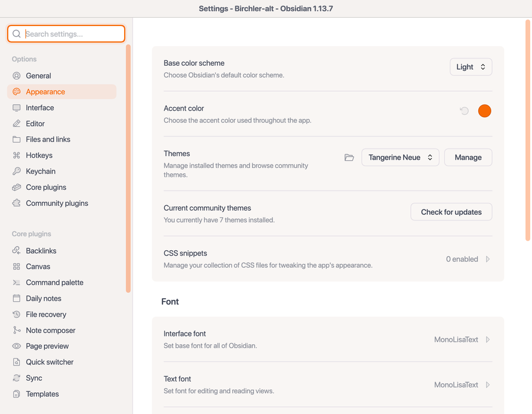The width and height of the screenshot is (532, 414).
Task: Open Quick switcher plugin options
Action: coord(61,362)
